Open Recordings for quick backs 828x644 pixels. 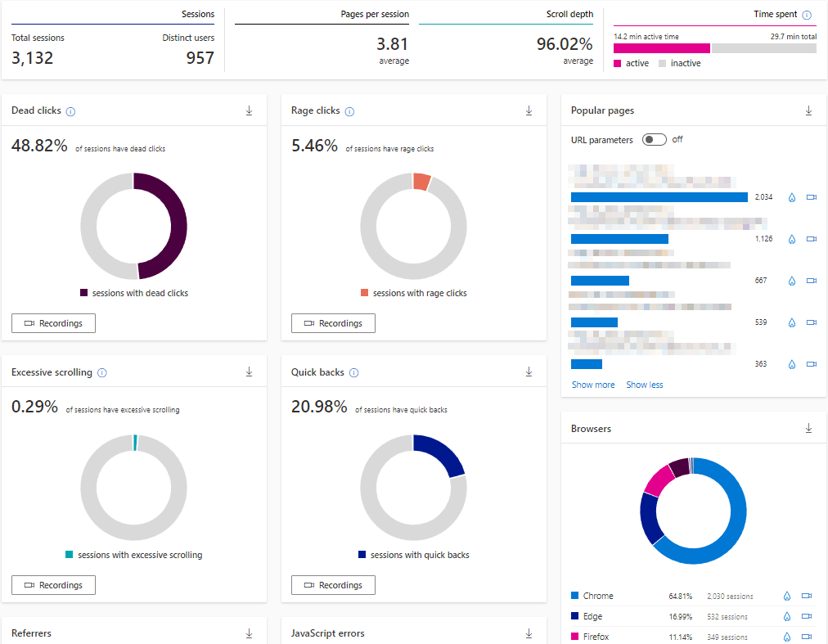click(333, 585)
